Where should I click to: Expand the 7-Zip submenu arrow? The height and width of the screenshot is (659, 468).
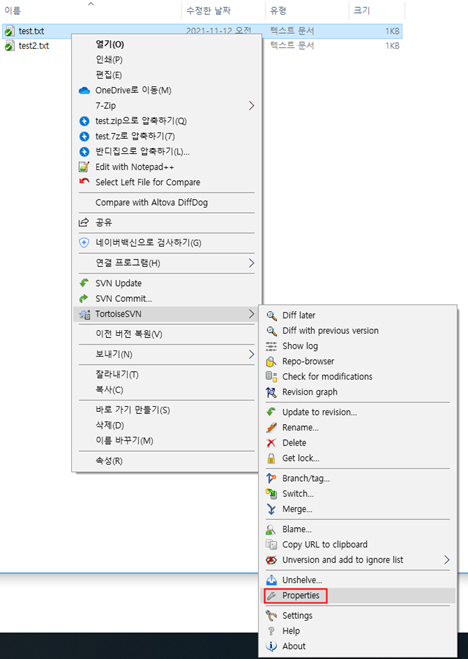coord(251,105)
